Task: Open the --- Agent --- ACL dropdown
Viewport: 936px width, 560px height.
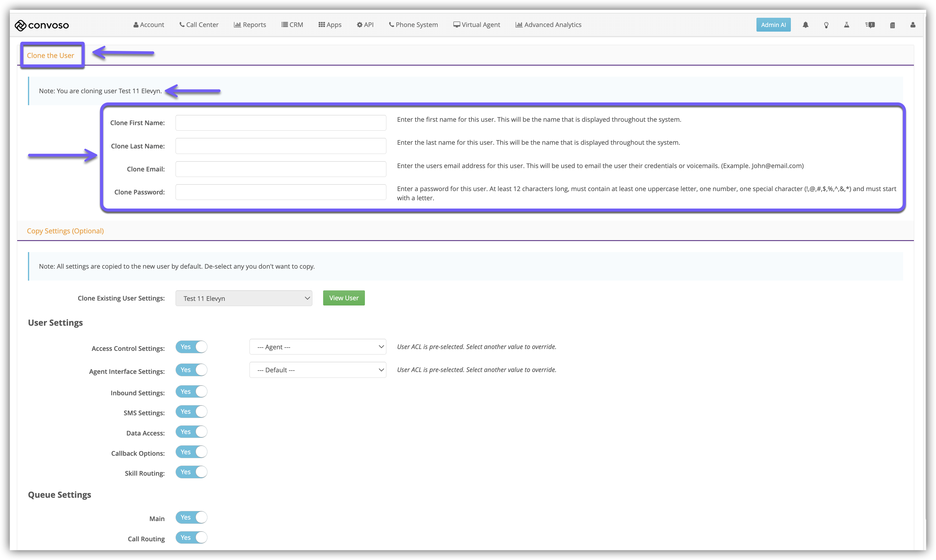Action: [318, 347]
